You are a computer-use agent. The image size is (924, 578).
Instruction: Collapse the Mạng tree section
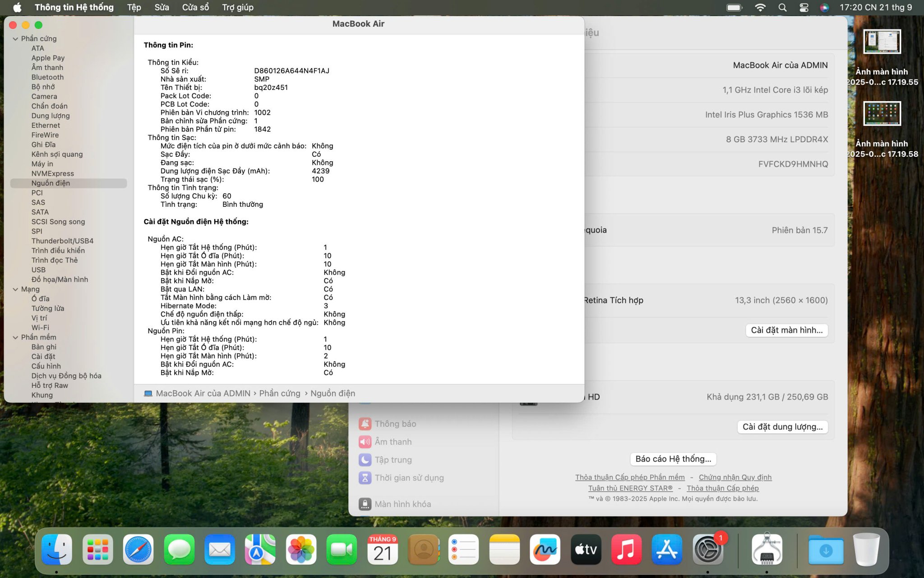(15, 289)
